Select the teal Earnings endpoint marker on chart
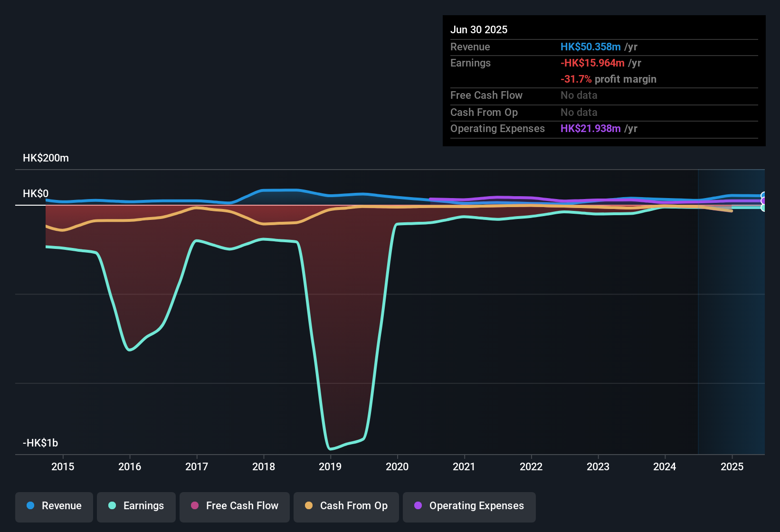Screen dimensions: 780x532 763,208
